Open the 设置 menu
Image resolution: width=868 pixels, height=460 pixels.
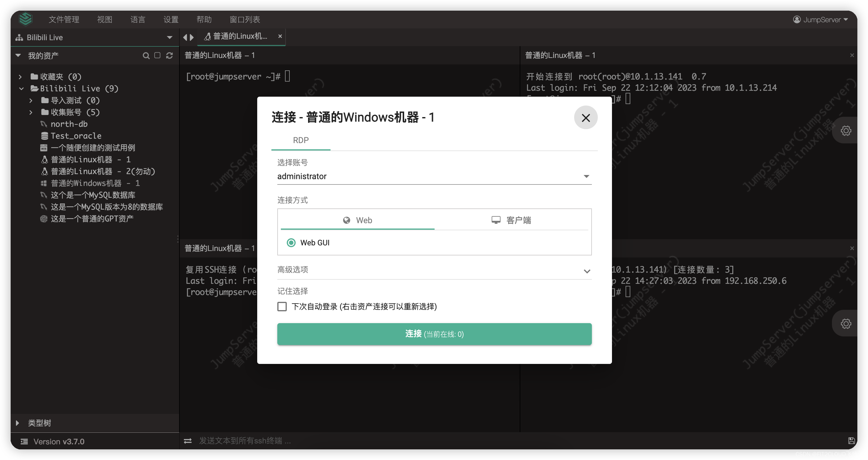click(171, 19)
